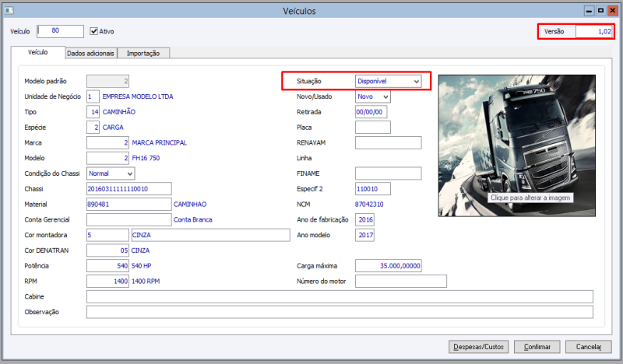Click the Material field showing 890481
Viewport: 623px width, 364px height.
coord(129,205)
